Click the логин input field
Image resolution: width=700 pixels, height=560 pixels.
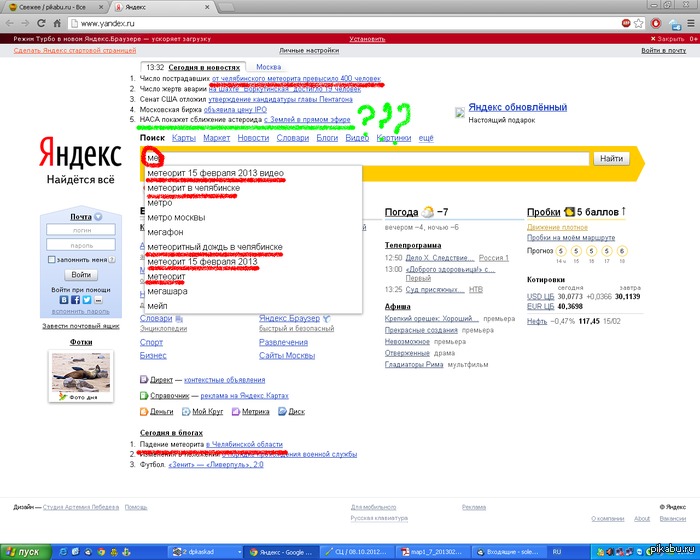[x=81, y=230]
